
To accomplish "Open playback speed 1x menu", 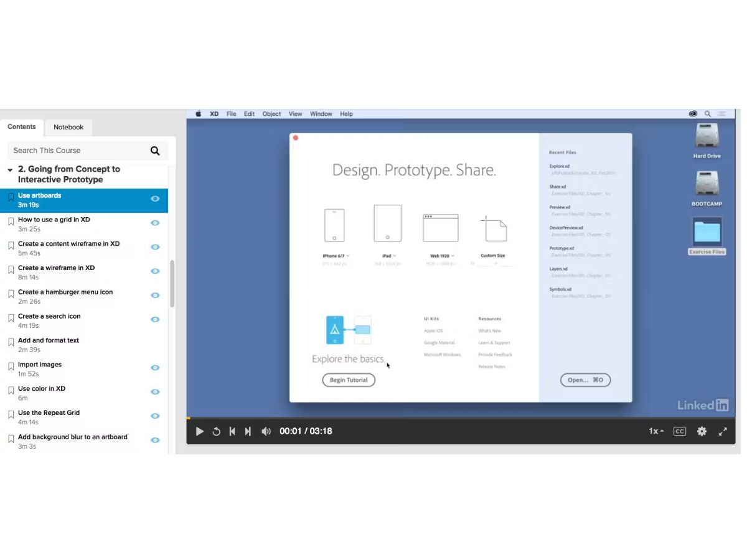I will [656, 431].
